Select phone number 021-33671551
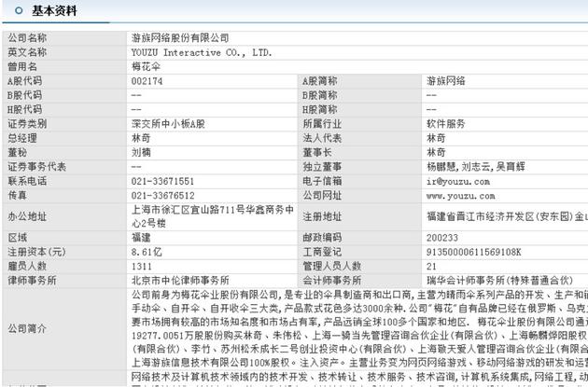 pos(162,181)
